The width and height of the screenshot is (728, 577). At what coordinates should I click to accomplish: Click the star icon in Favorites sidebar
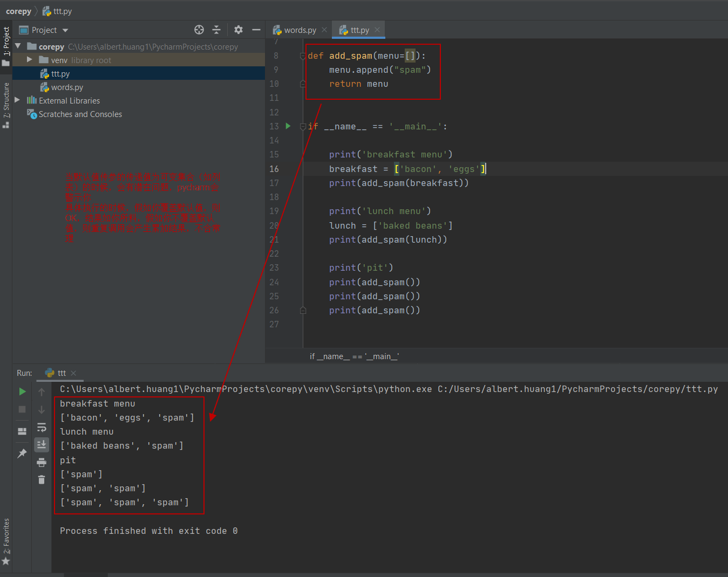pyautogui.click(x=6, y=561)
